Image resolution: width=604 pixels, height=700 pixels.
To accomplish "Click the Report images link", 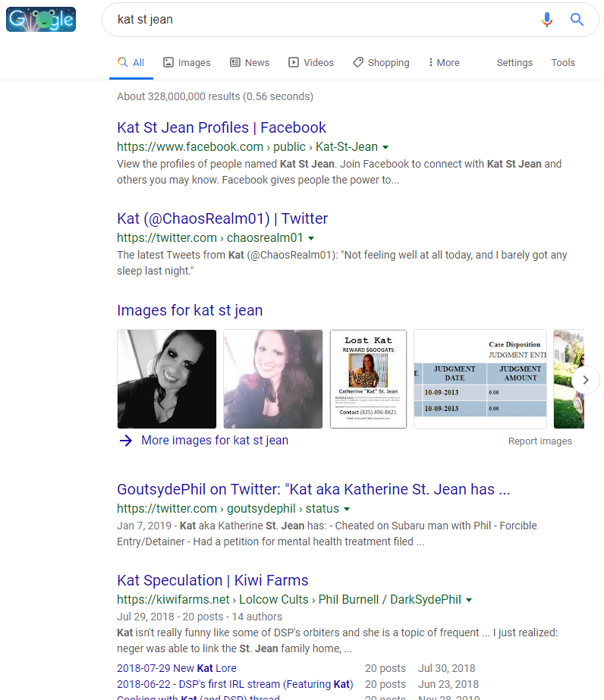I will 540,441.
